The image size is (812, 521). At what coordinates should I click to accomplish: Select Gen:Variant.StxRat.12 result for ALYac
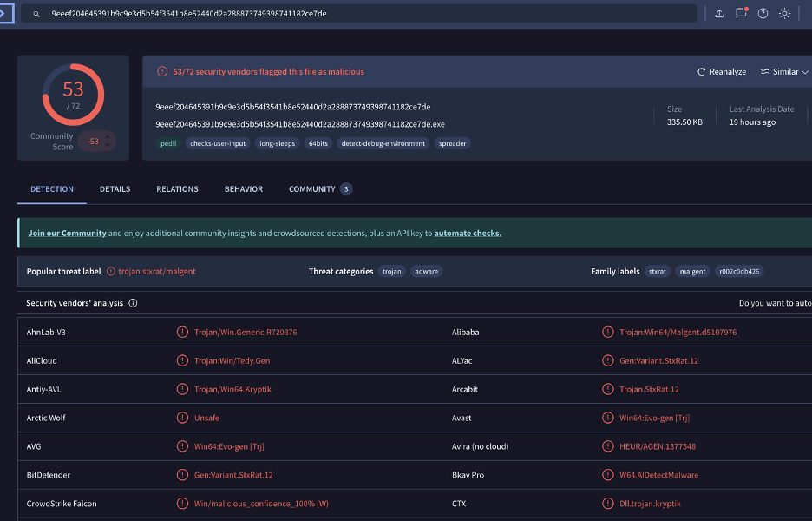coord(658,361)
